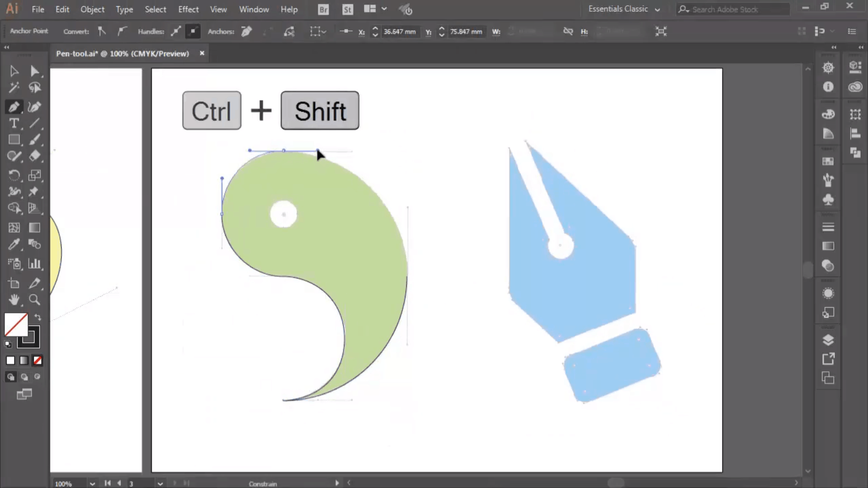Set paint mode to Gradient
The height and width of the screenshot is (488, 868).
point(24,360)
